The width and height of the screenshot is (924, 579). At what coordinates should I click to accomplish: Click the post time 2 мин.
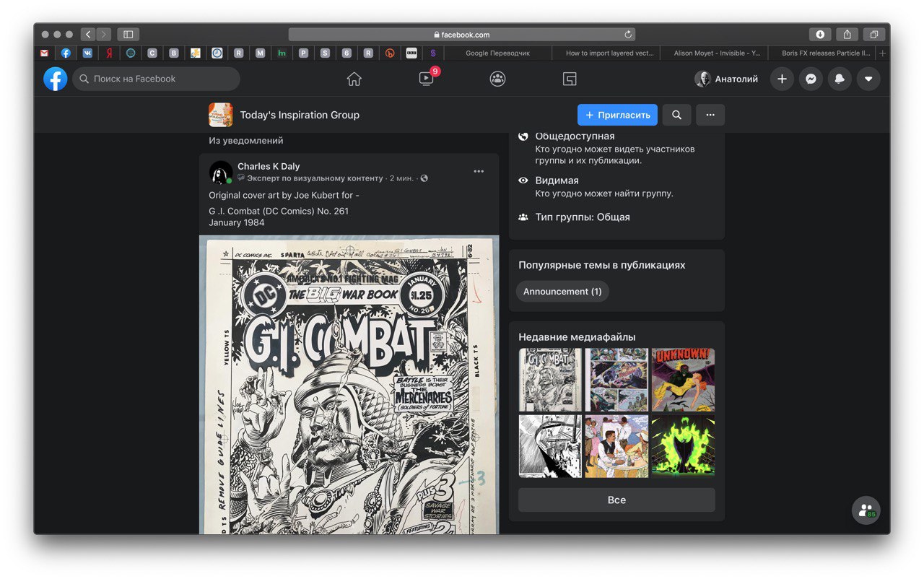(401, 178)
